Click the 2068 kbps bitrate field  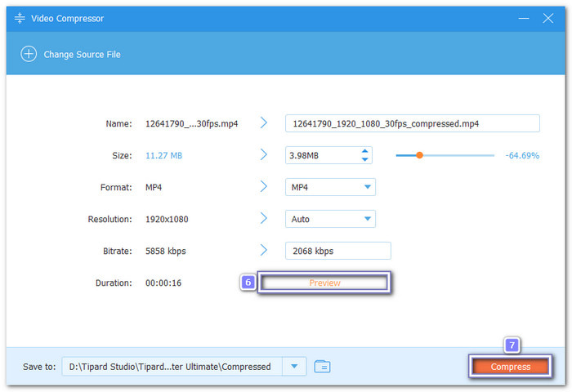pos(337,251)
